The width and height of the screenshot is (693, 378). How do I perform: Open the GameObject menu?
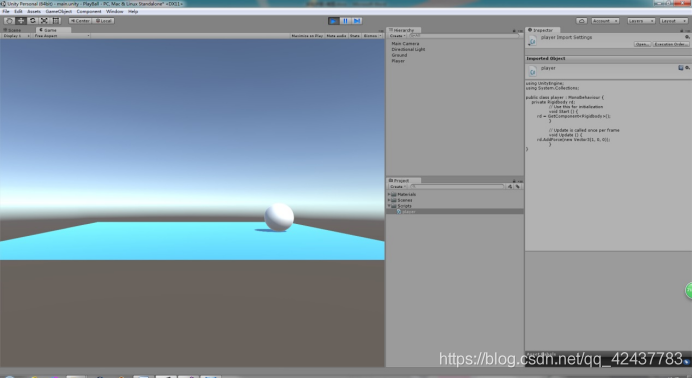[59, 11]
